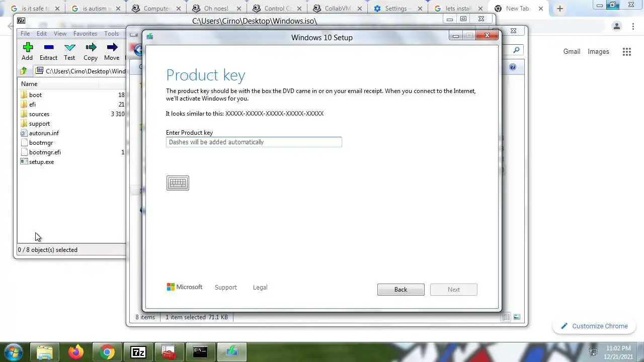Click the Test icon in 7-Zip

70,47
